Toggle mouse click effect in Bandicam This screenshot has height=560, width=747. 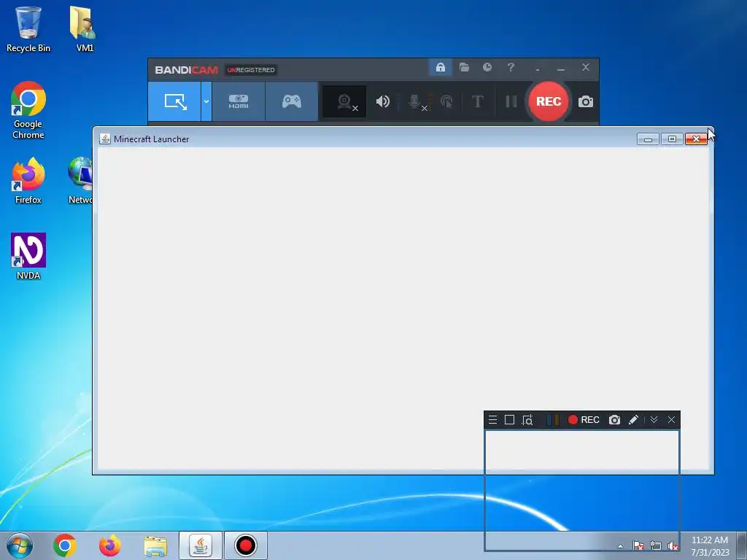(446, 101)
